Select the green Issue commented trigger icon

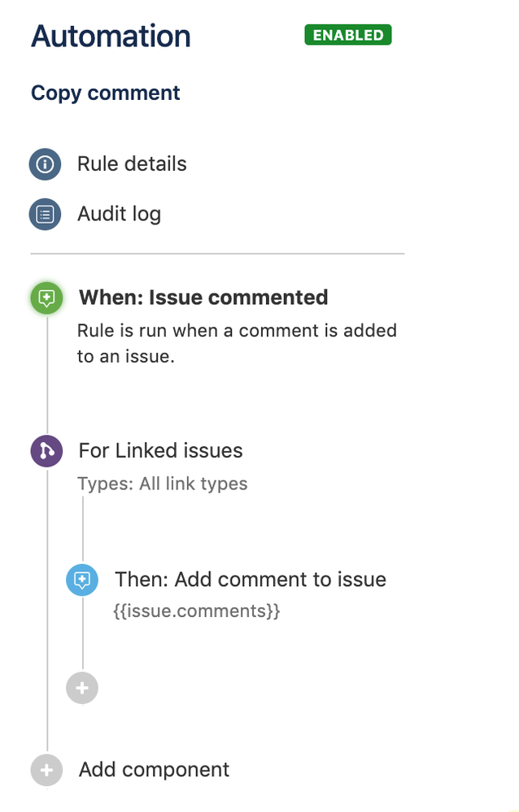point(46,297)
